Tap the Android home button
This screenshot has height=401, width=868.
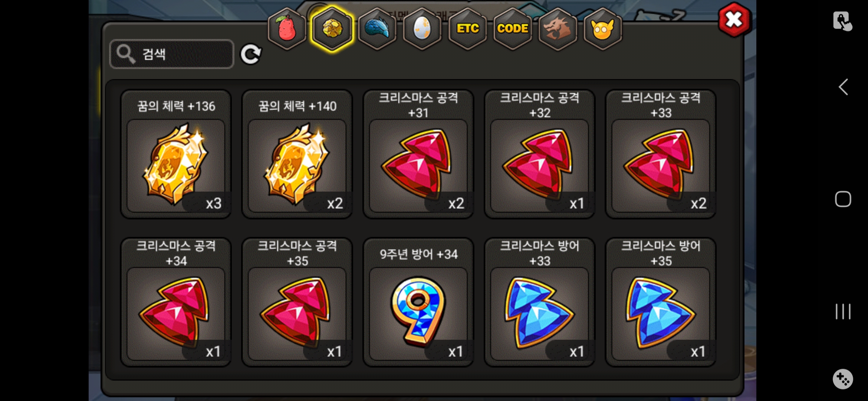(843, 199)
